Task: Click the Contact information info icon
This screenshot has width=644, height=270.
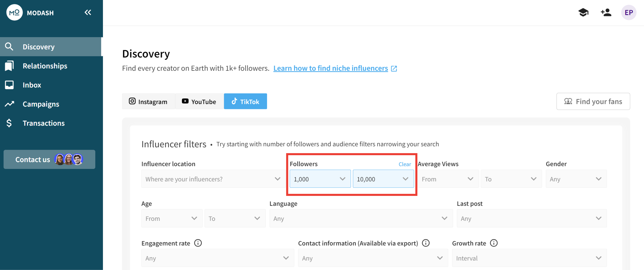Action: pos(426,243)
